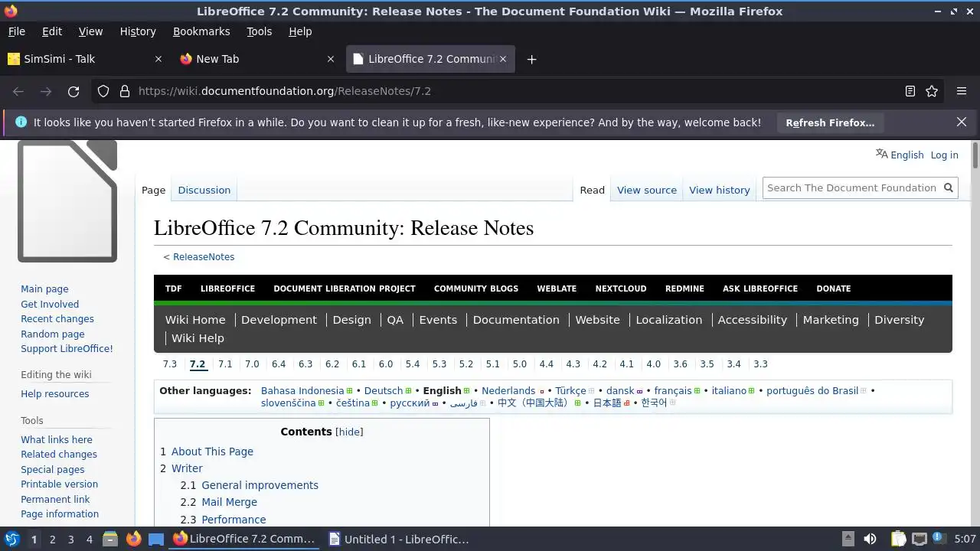
Task: Launch file manager from taskbar
Action: click(109, 539)
